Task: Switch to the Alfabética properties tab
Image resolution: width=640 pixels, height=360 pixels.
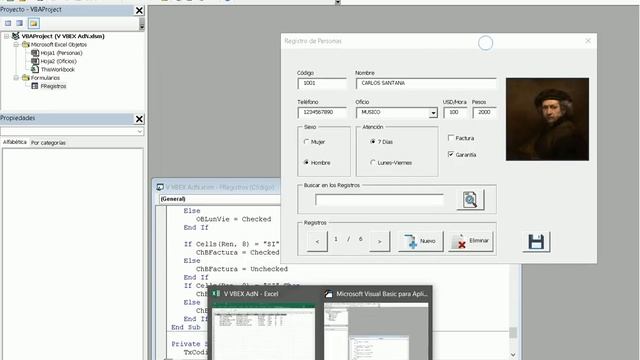Action: [15, 142]
